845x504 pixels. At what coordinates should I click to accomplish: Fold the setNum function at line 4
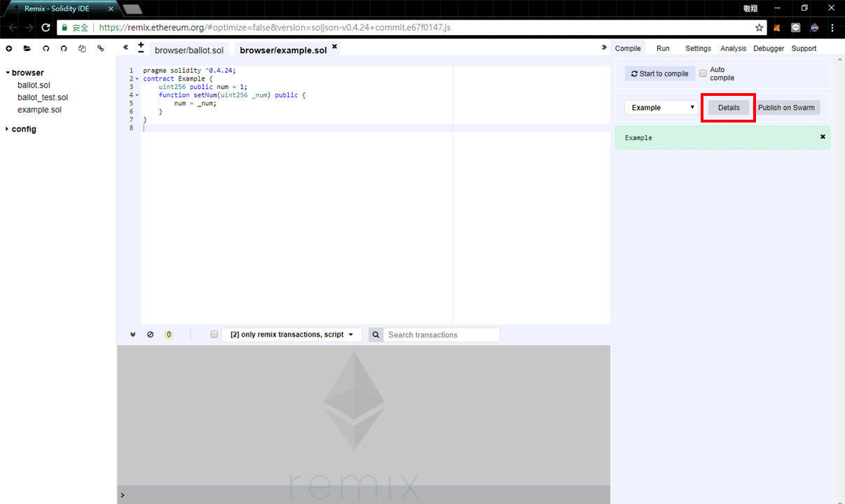click(137, 95)
